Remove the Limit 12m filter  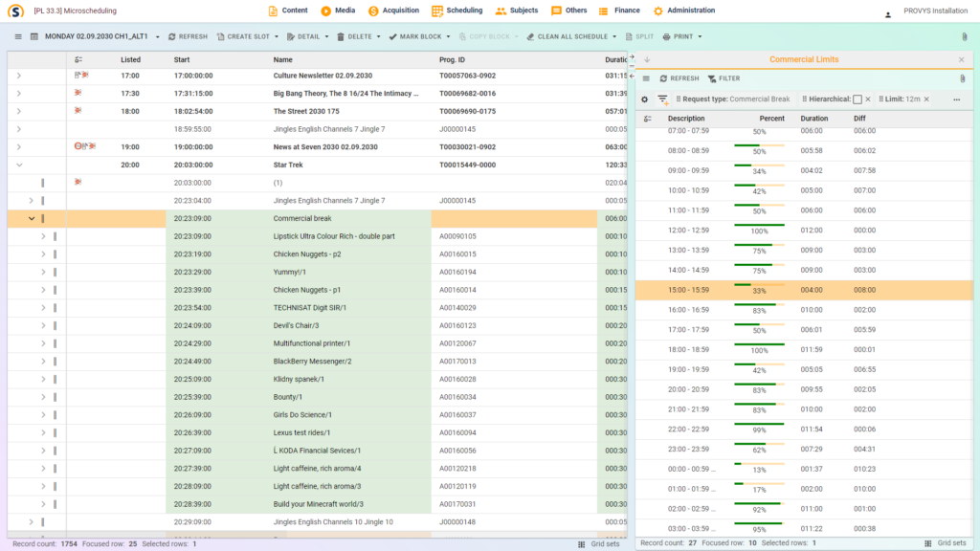[926, 99]
